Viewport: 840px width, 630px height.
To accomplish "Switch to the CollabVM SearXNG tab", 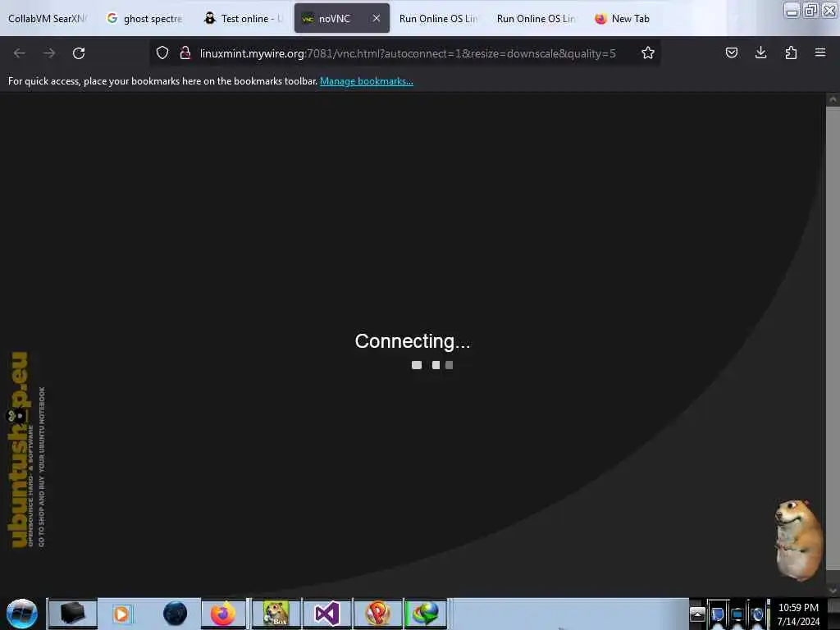I will [x=46, y=19].
